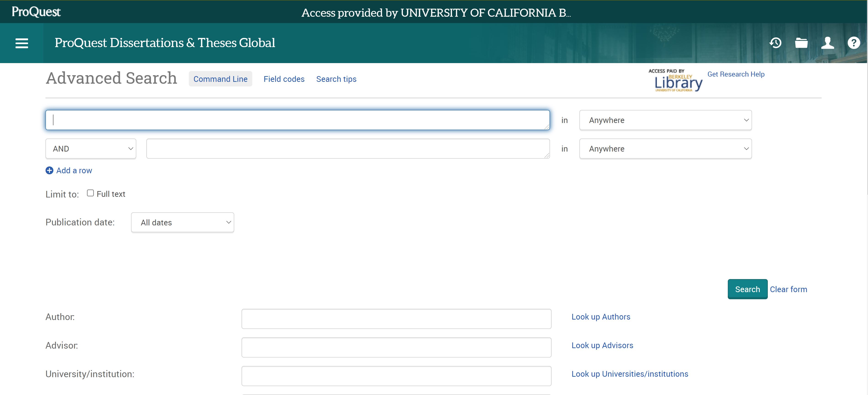868x395 pixels.
Task: Open saved items via the folder icon
Action: (x=801, y=43)
